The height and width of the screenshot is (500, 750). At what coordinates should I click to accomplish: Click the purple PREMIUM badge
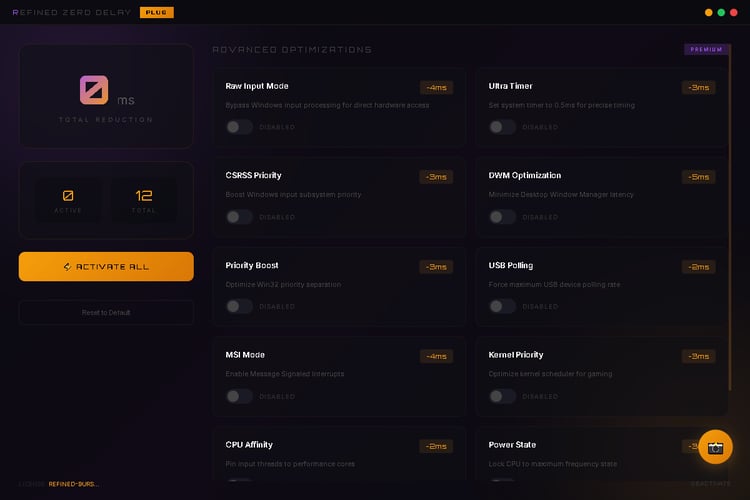point(706,49)
